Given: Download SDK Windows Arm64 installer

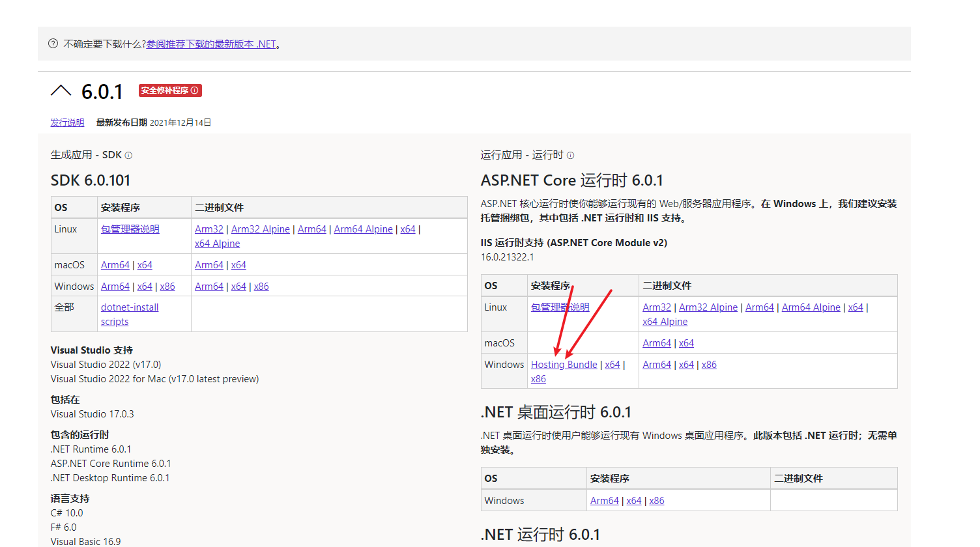Looking at the screenshot, I should [x=115, y=287].
